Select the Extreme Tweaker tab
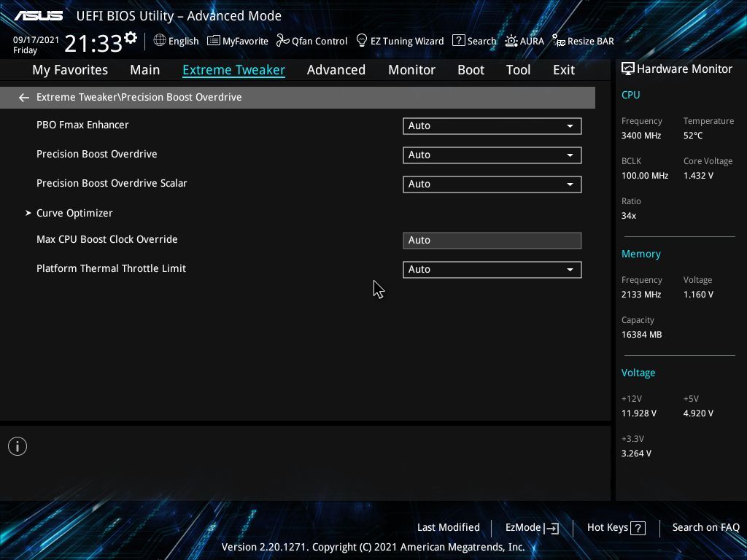Screen dimensions: 747x560 pyautogui.click(x=234, y=70)
